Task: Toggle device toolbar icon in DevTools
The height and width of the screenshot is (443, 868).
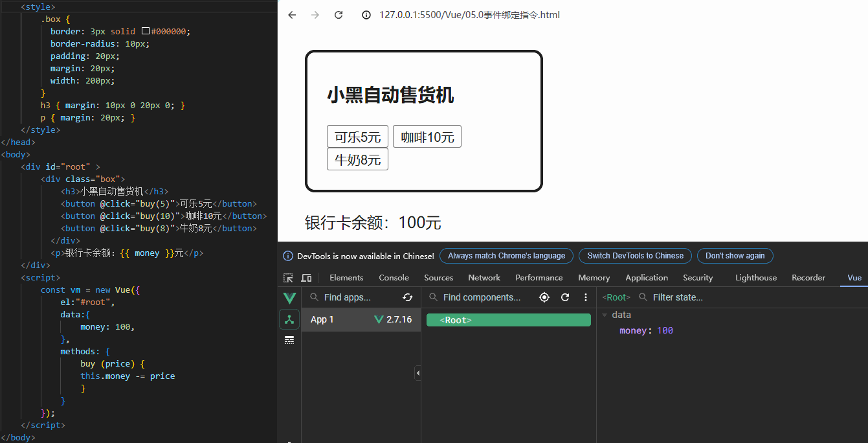Action: click(306, 278)
